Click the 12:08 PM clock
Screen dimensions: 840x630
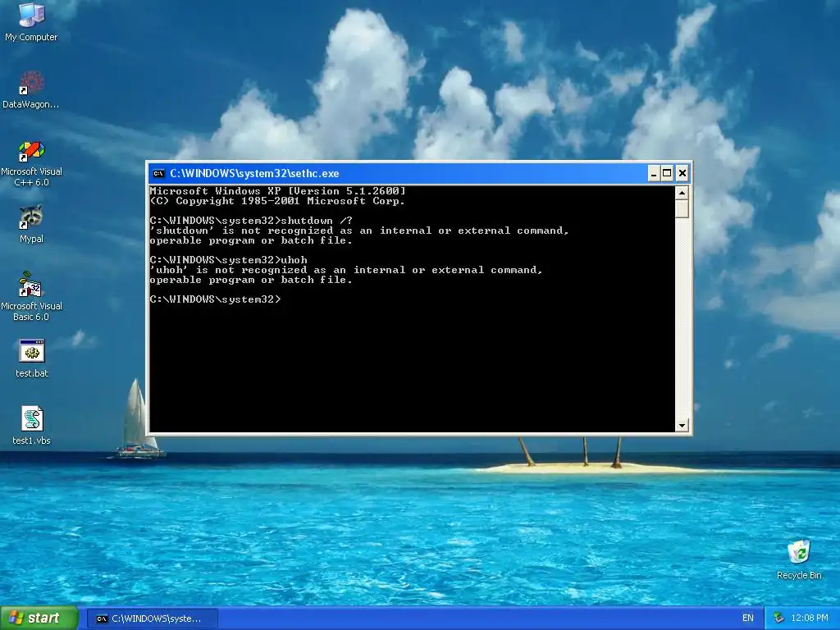pyautogui.click(x=810, y=619)
